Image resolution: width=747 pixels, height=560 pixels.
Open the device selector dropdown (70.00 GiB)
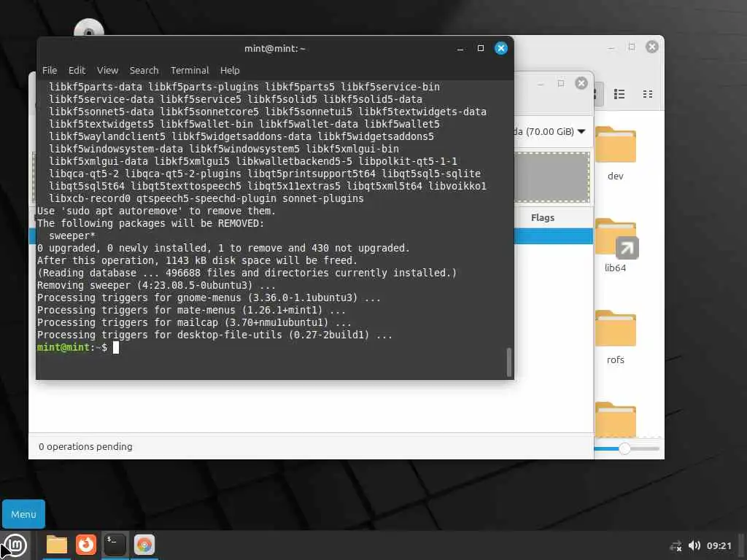point(551,131)
